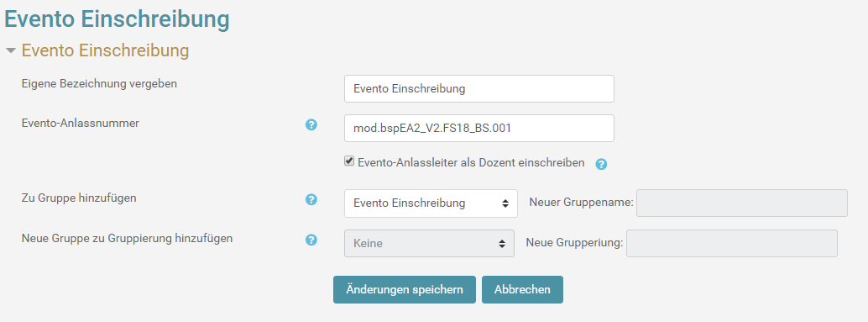868x322 pixels.
Task: Open help for Evento-Anlassnummer
Action: coord(311,124)
